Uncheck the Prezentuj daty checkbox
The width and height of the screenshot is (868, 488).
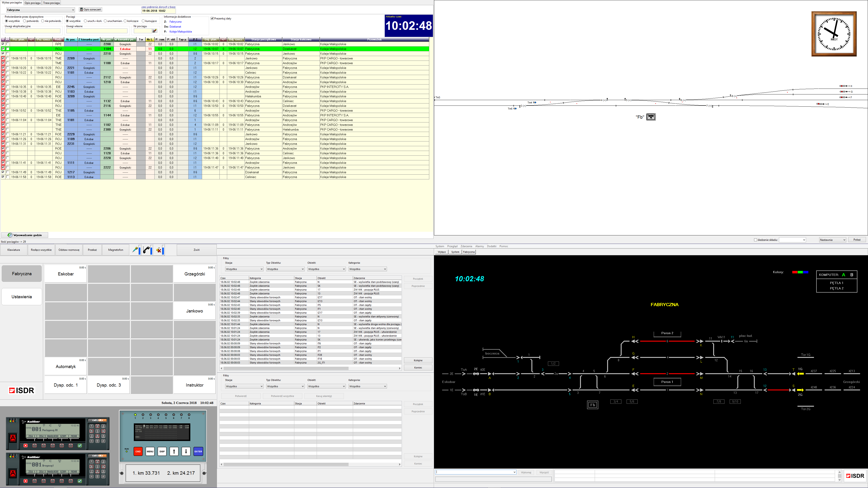click(x=212, y=19)
